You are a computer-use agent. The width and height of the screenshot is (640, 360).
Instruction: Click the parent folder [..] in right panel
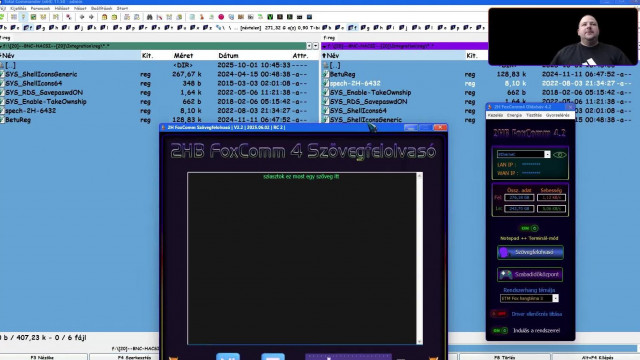[x=335, y=65]
